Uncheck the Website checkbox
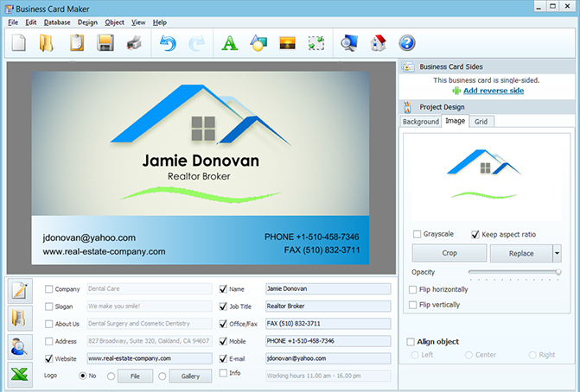The image size is (580, 392). (x=48, y=358)
